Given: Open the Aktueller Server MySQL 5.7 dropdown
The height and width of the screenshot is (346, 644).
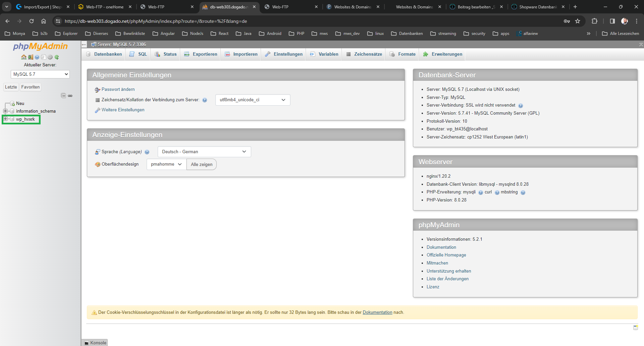Looking at the screenshot, I should [40, 74].
